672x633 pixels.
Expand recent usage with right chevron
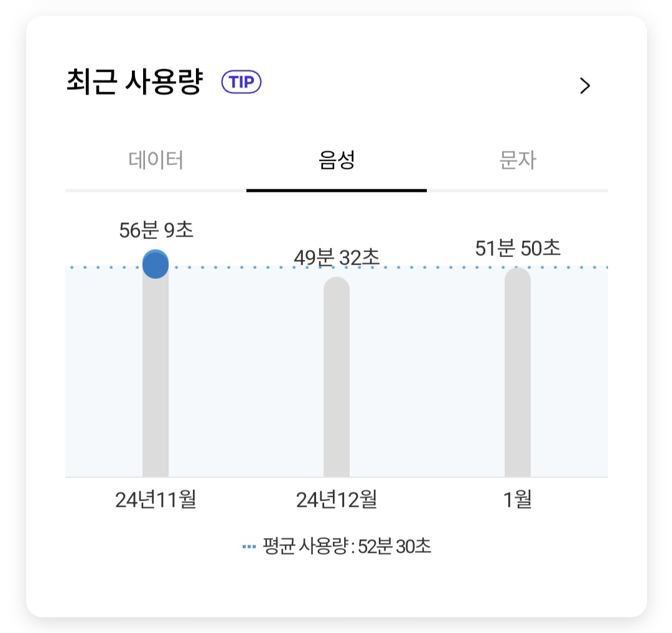(x=585, y=86)
